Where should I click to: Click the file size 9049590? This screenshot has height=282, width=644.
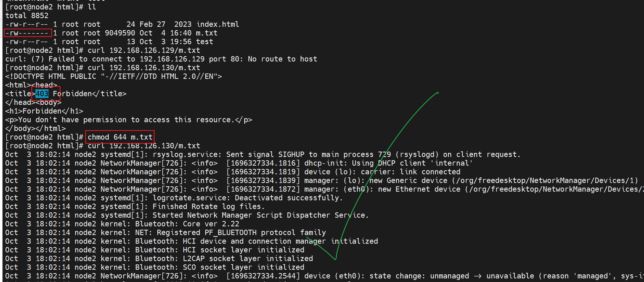tap(120, 33)
